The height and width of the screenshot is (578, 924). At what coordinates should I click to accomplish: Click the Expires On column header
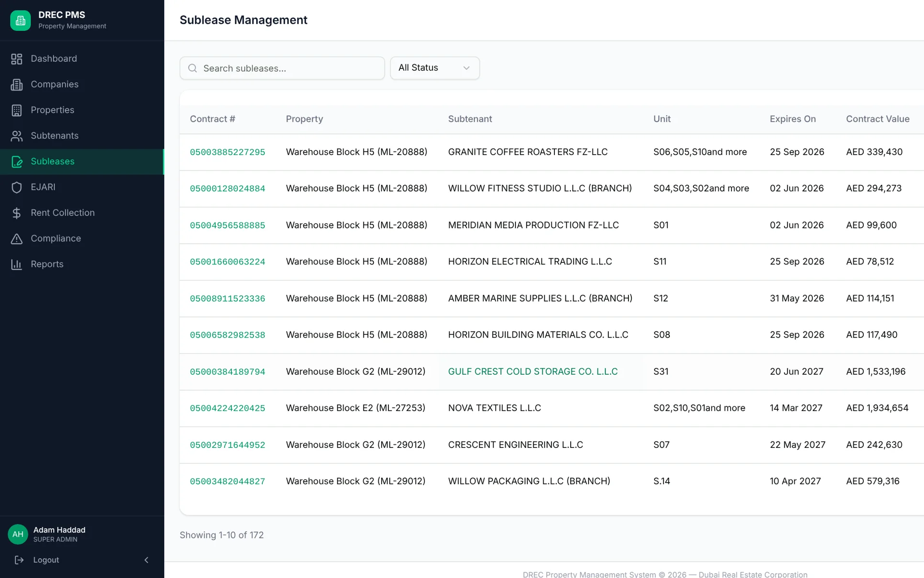[x=793, y=119]
